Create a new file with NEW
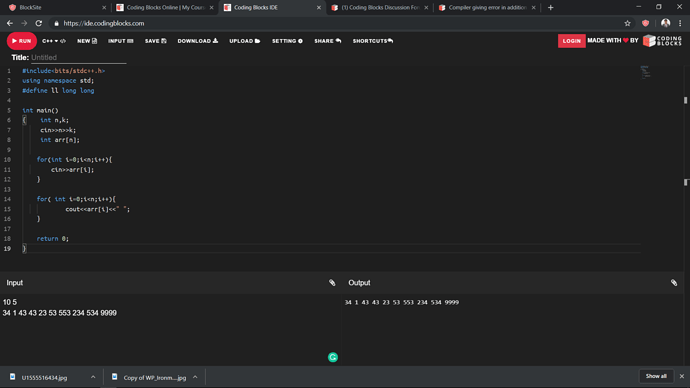Screen dimensions: 690x388 [x=87, y=41]
